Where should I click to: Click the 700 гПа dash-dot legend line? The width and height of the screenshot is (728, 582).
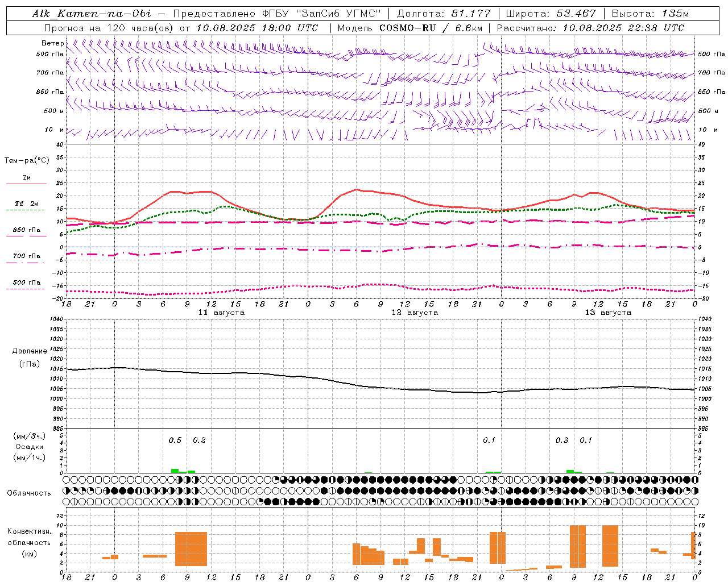[25, 263]
